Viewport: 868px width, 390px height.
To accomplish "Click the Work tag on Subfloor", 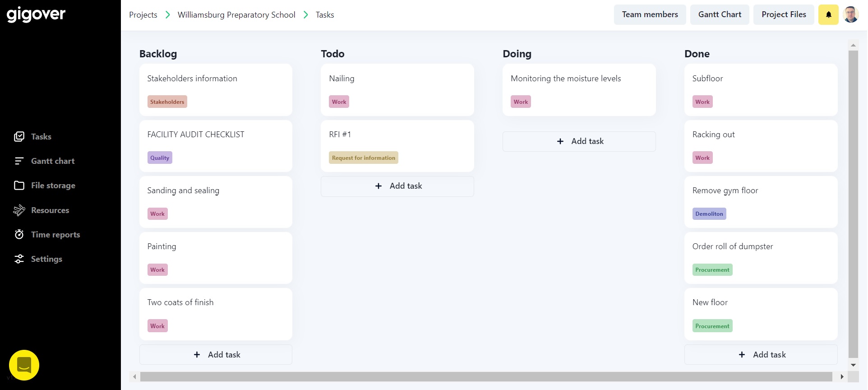I will 702,102.
